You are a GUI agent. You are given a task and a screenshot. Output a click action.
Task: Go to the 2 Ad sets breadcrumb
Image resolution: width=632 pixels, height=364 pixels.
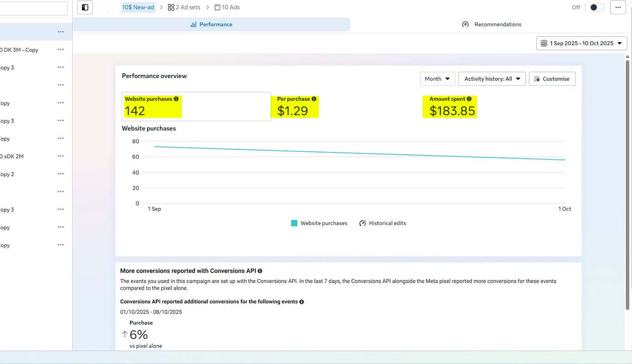pyautogui.click(x=184, y=7)
